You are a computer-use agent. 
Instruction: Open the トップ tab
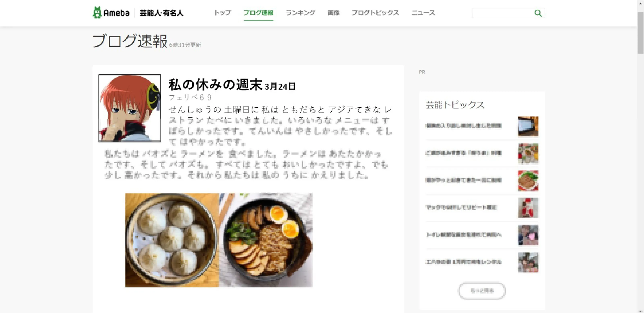pos(223,13)
